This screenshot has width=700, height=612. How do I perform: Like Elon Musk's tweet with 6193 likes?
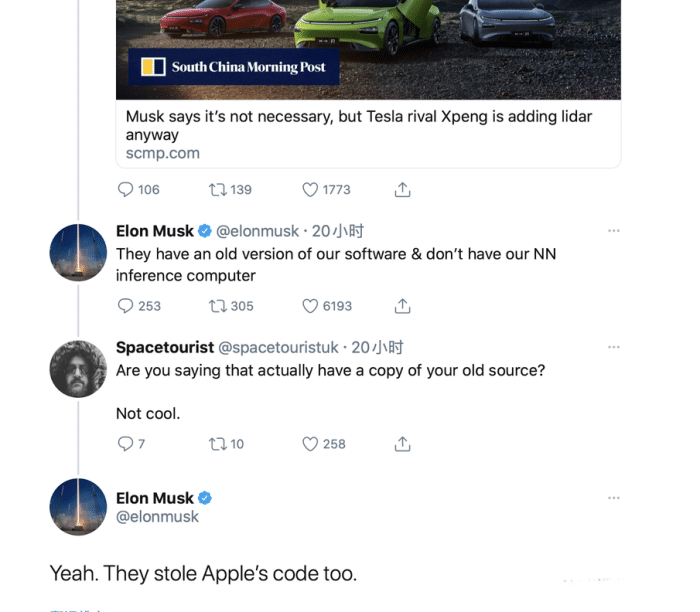pos(310,306)
